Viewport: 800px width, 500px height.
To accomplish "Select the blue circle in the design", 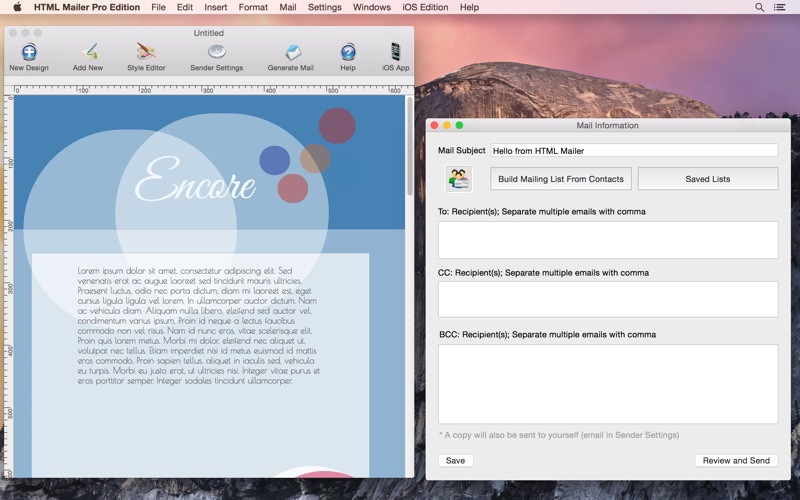I will [274, 160].
